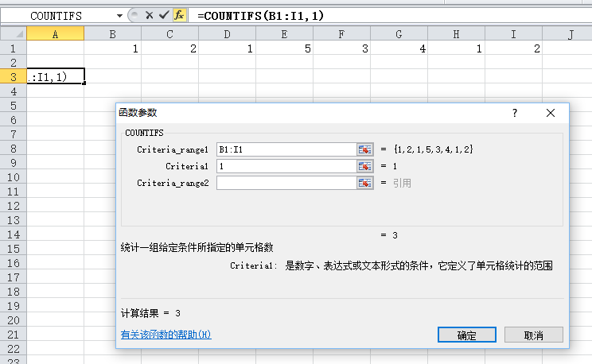
Task: Click the Criteria_range1 label
Action: (173, 149)
